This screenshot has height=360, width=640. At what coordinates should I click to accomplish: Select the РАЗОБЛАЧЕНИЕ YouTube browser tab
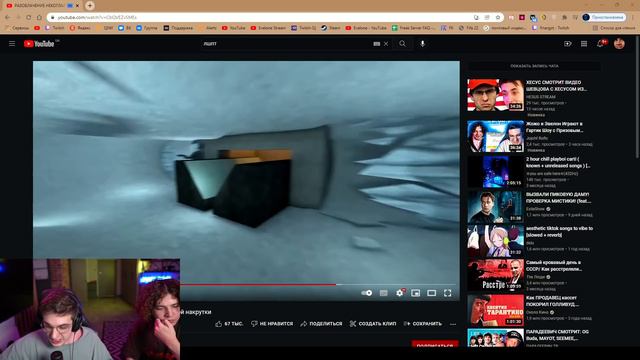click(x=42, y=6)
